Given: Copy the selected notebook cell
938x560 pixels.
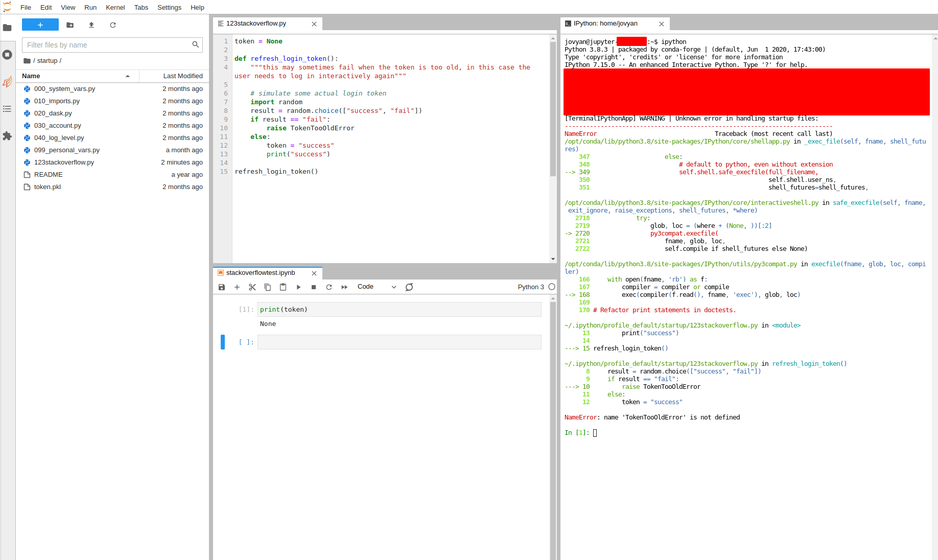Looking at the screenshot, I should point(267,287).
